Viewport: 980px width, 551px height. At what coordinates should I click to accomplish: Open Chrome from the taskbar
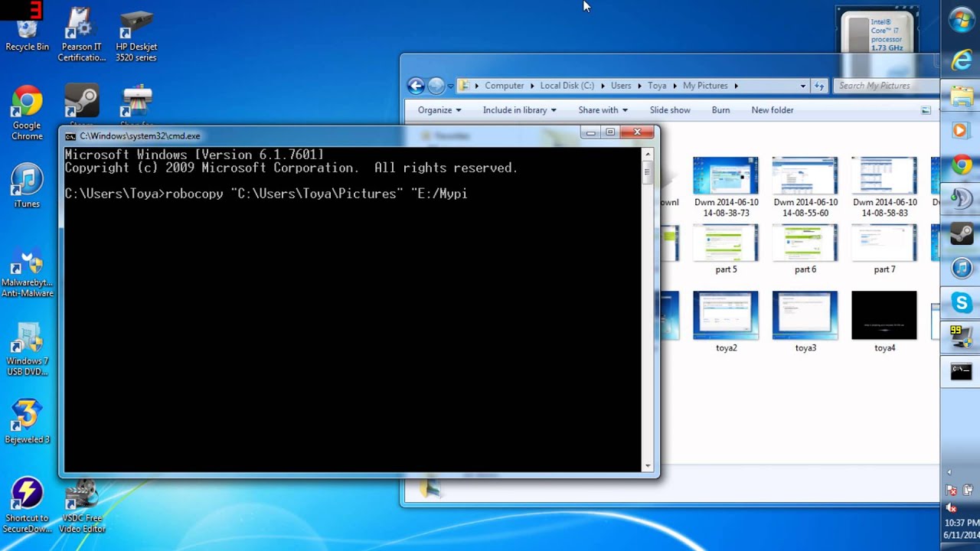(x=962, y=165)
